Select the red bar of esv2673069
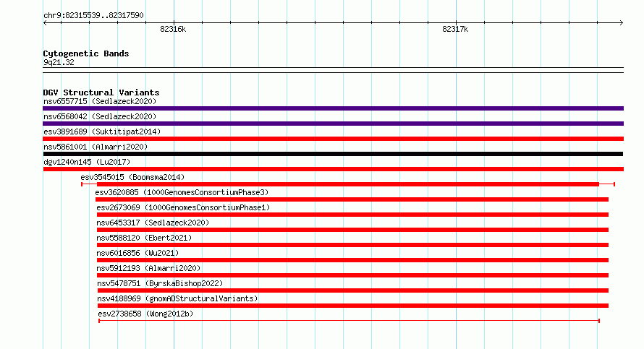The image size is (644, 349). click(x=353, y=215)
